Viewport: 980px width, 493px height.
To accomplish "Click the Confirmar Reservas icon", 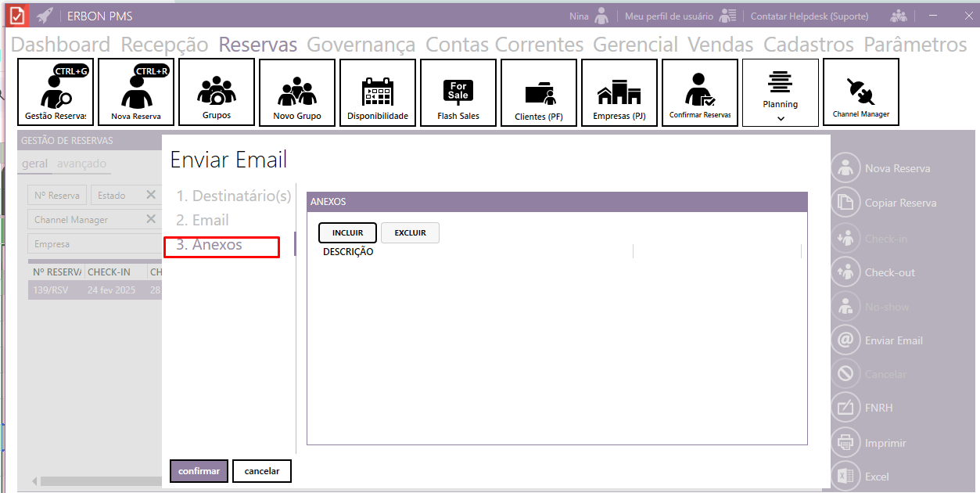I will click(x=700, y=92).
